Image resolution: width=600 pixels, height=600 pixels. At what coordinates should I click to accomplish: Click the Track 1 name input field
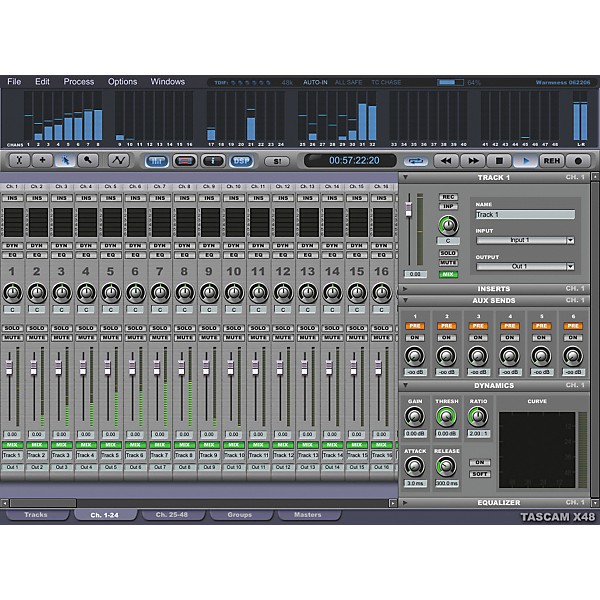click(525, 214)
